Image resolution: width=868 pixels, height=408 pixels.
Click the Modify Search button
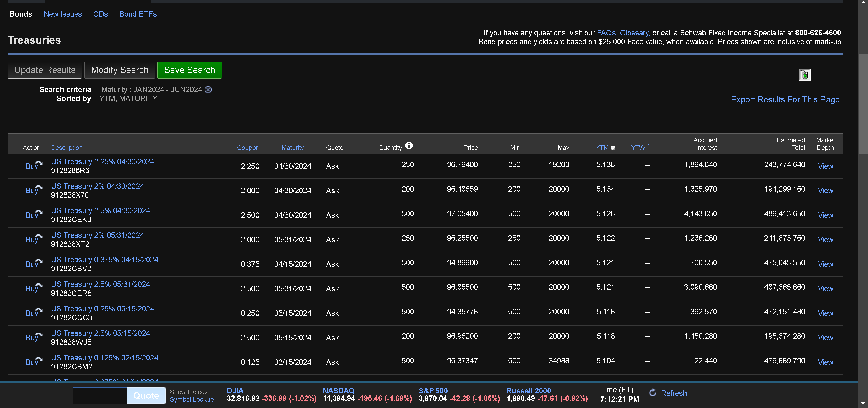(x=120, y=70)
